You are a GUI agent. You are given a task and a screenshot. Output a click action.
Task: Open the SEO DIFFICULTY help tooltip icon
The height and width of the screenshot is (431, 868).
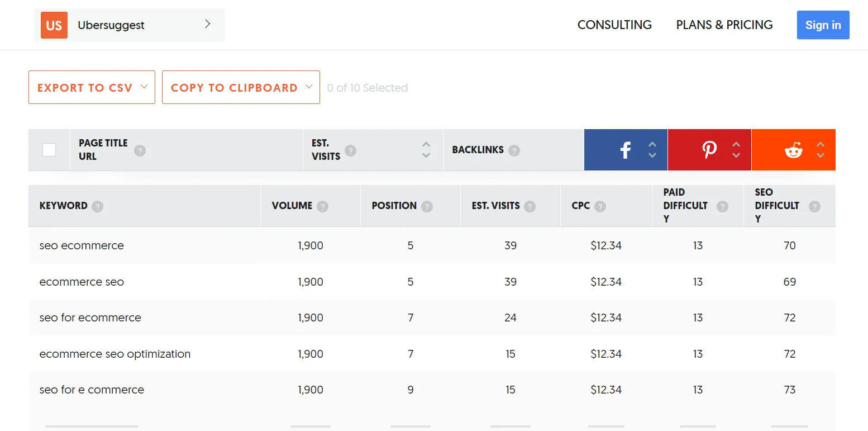(815, 206)
